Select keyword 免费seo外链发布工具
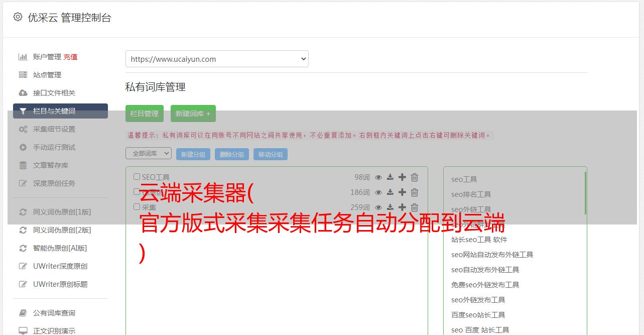The width and height of the screenshot is (644, 335). [x=485, y=285]
